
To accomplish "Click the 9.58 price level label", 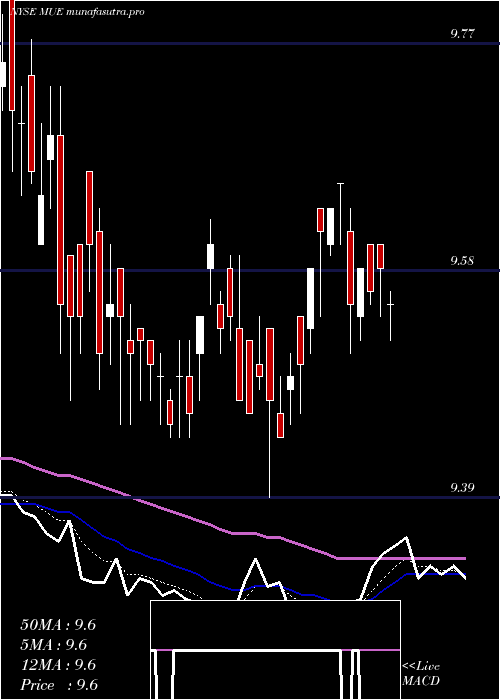I will tap(462, 260).
